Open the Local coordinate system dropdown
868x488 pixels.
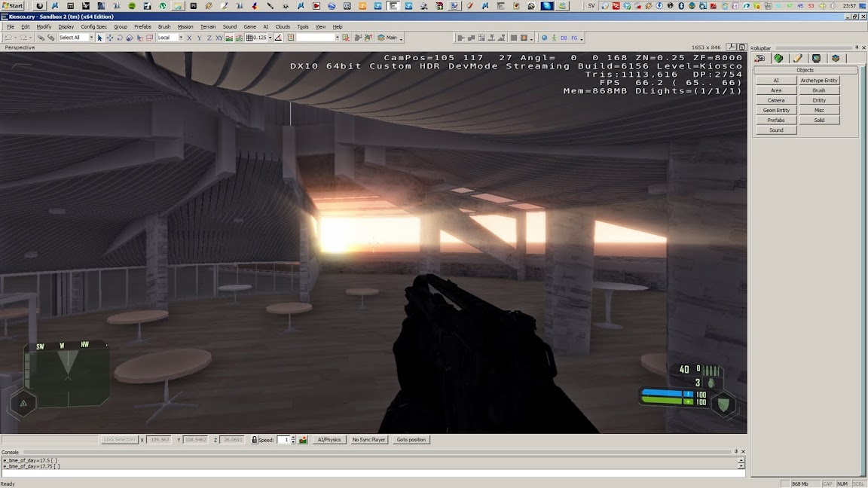tap(181, 38)
